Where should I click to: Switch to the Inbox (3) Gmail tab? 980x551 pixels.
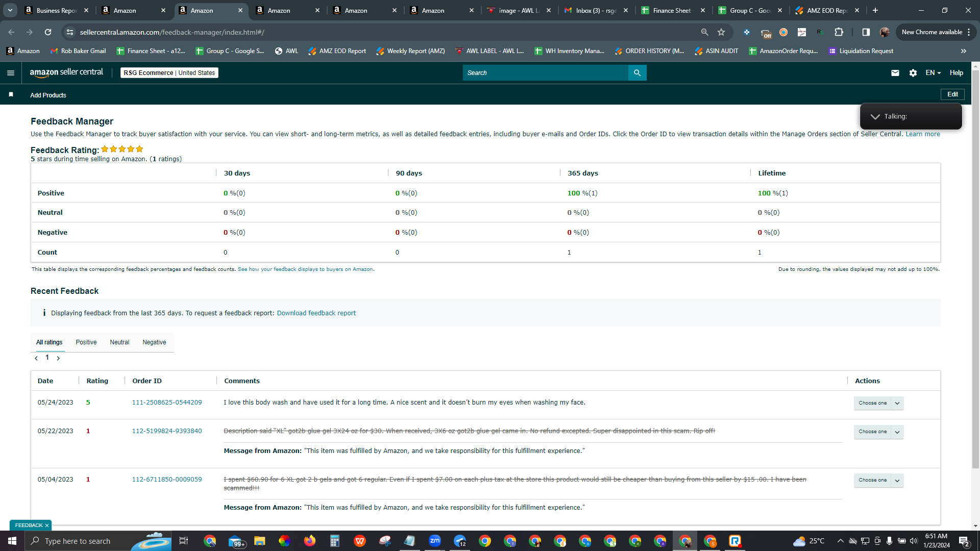[x=595, y=10]
